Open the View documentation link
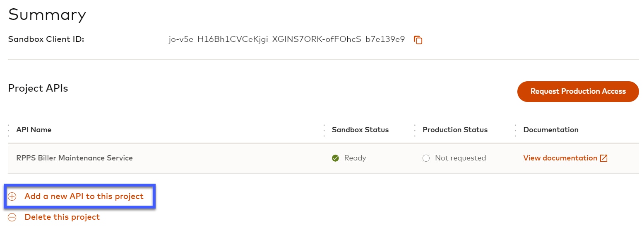Viewport: 644px width, 233px height. 560,158
